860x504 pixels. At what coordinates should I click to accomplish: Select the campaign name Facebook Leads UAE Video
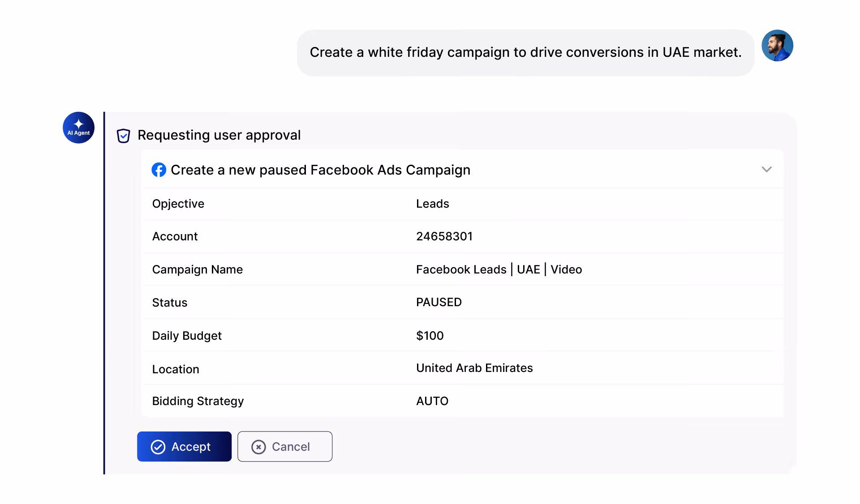click(499, 269)
